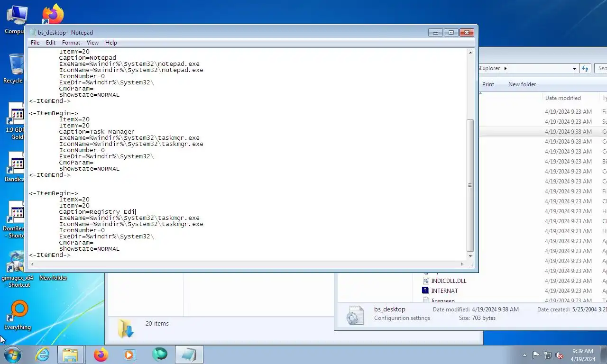Open the Action Center flag icon
Screen dimensions: 607x364
click(x=536, y=355)
